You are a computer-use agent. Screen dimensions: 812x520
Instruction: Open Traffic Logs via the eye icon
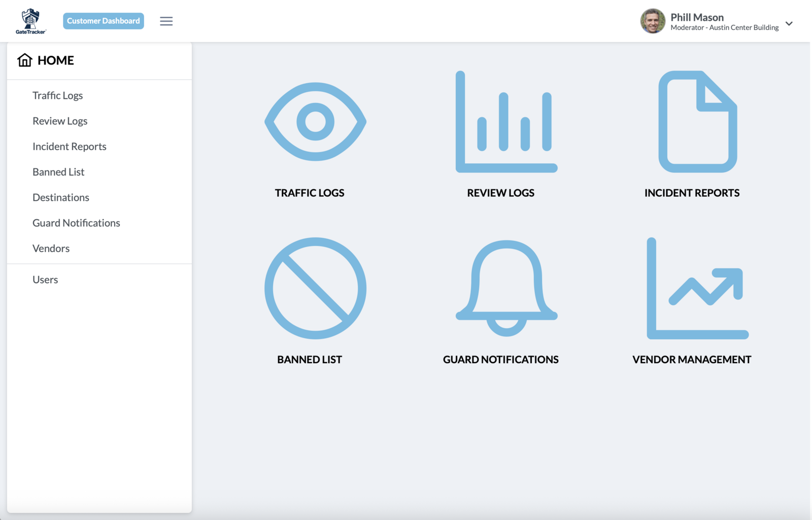tap(315, 122)
